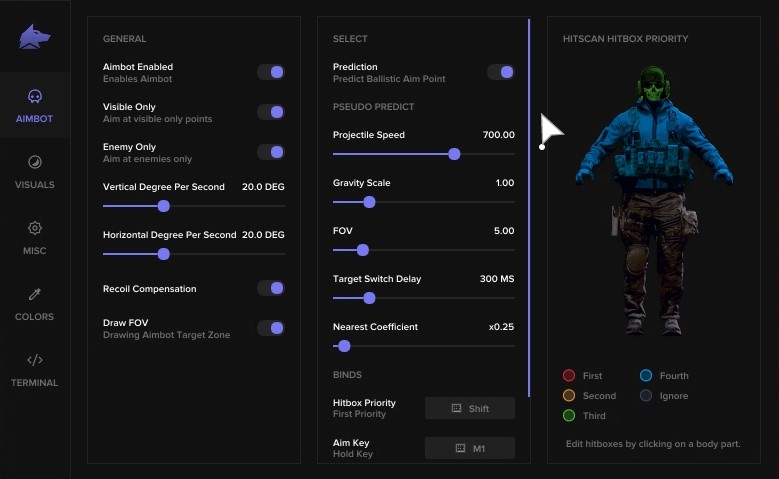This screenshot has width=779, height=479.
Task: Click the M1 Aim Key bind button
Action: coord(470,448)
